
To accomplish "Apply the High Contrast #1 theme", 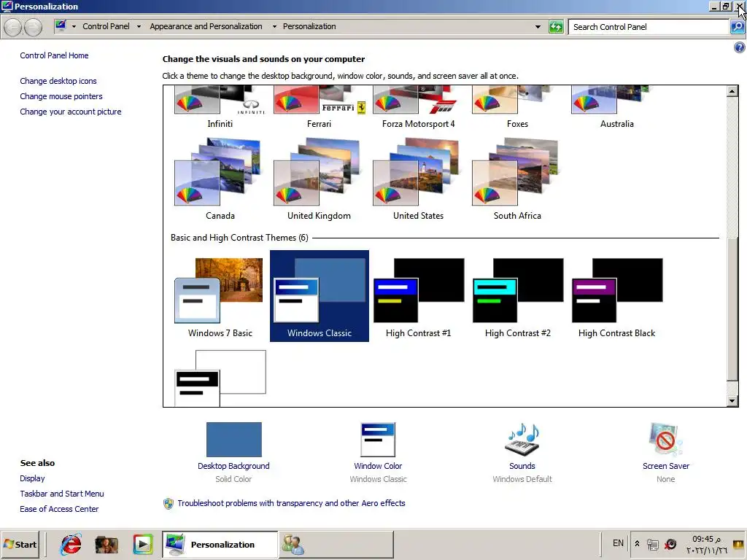I will pos(418,296).
